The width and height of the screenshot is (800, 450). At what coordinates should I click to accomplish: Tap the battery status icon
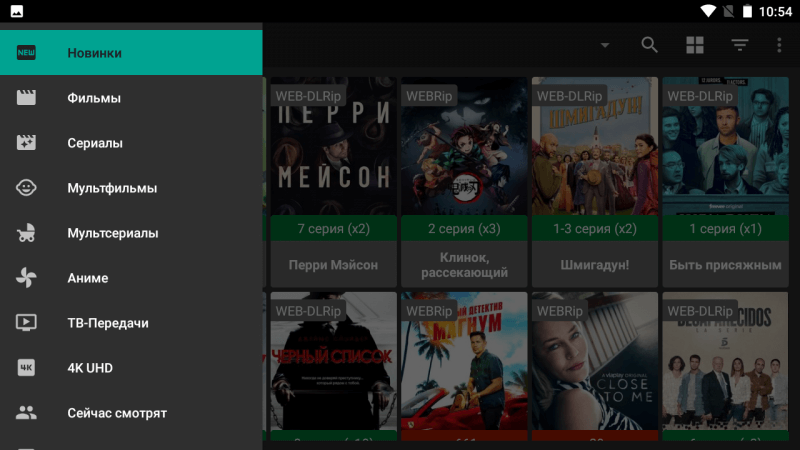point(747,11)
